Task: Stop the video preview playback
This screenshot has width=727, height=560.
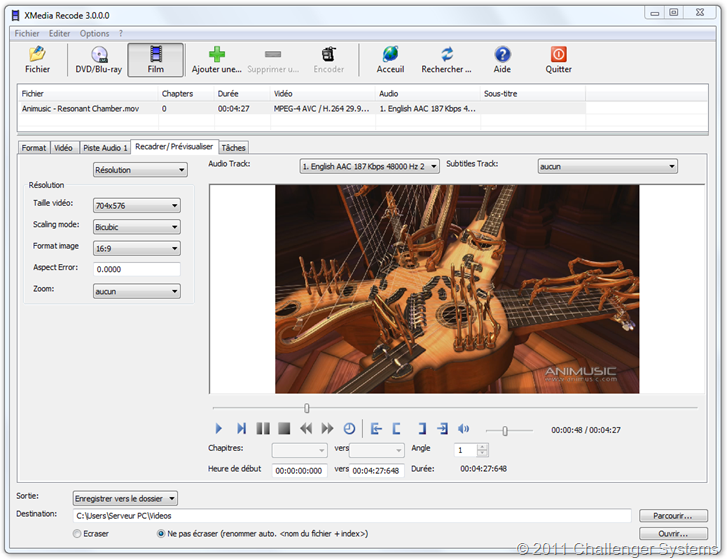Action: [x=284, y=429]
